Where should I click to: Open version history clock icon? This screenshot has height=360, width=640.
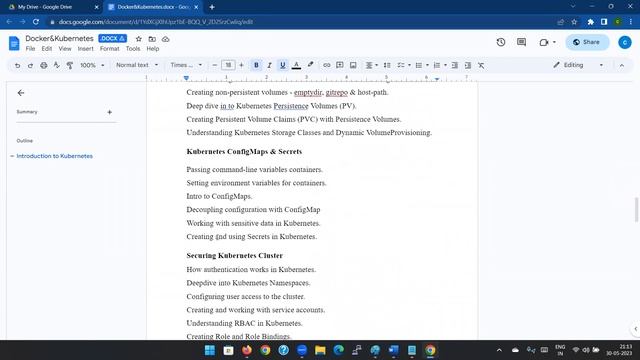pos(501,42)
